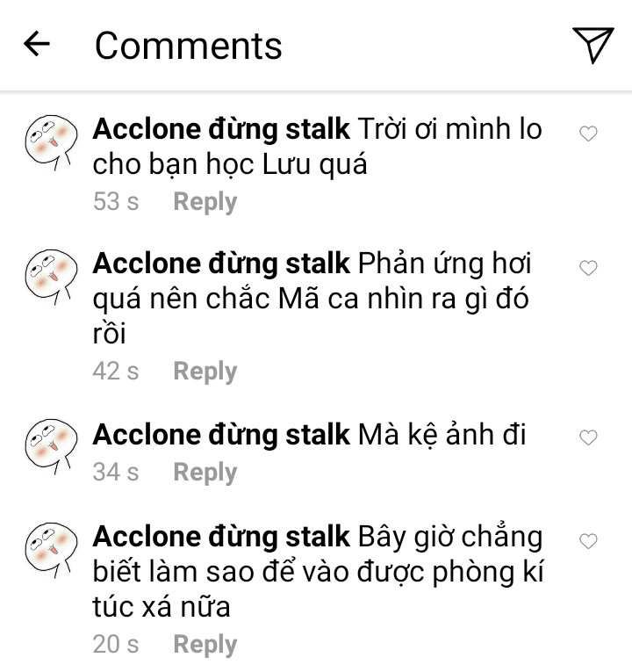632x672 pixels.
Task: Tap the back arrow icon
Action: coord(36,44)
